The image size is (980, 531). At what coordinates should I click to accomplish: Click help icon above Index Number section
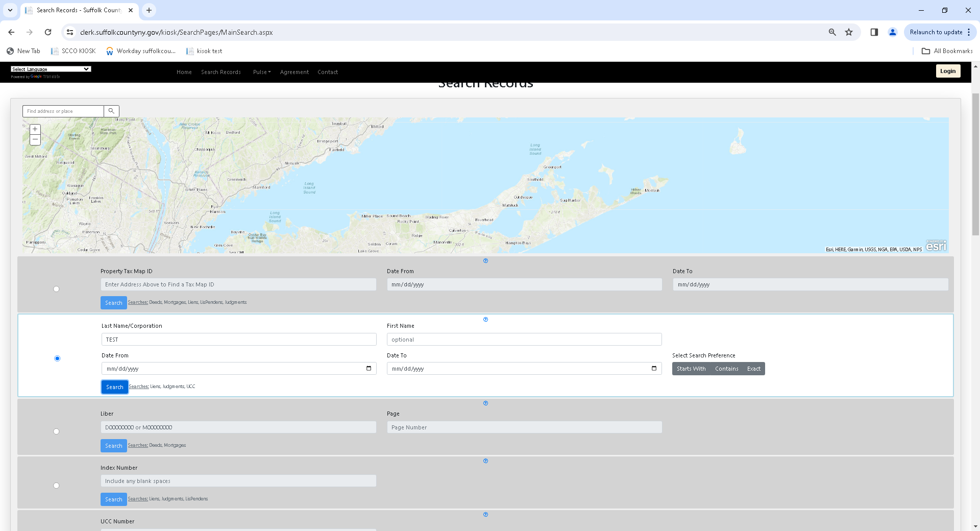(485, 461)
